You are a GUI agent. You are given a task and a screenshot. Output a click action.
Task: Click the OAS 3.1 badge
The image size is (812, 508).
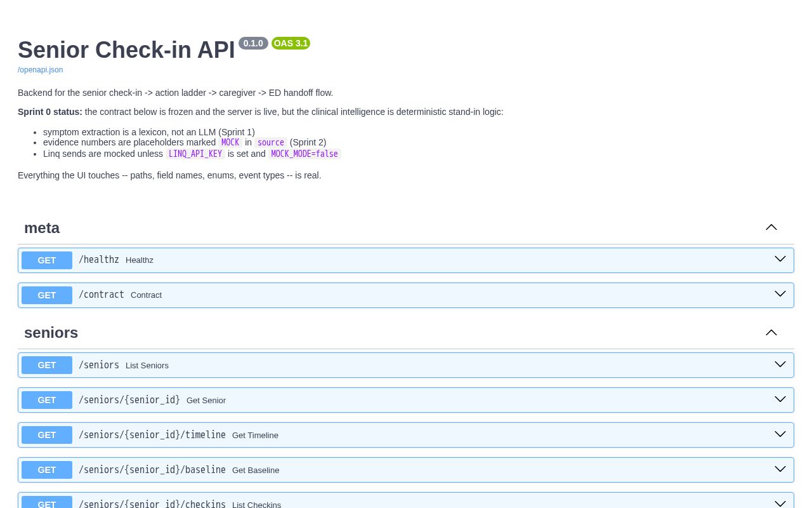[291, 43]
